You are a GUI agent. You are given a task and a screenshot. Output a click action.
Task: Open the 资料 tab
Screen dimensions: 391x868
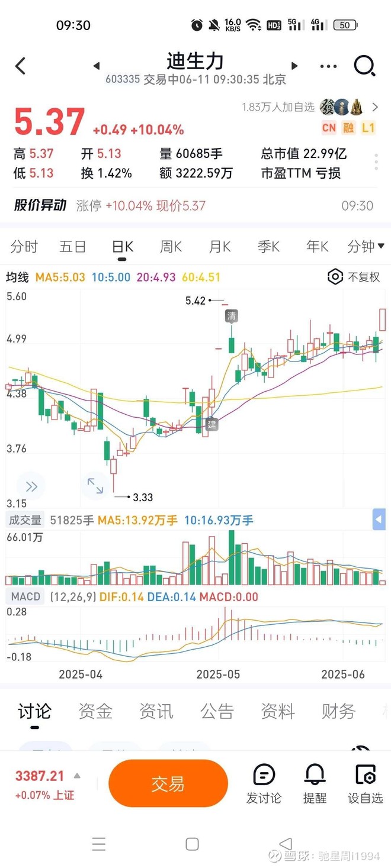point(278,711)
